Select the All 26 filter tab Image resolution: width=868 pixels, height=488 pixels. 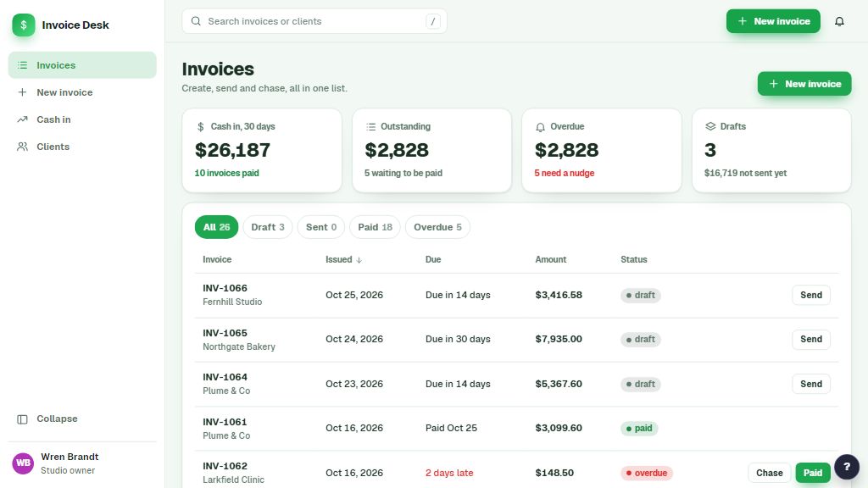coord(216,227)
